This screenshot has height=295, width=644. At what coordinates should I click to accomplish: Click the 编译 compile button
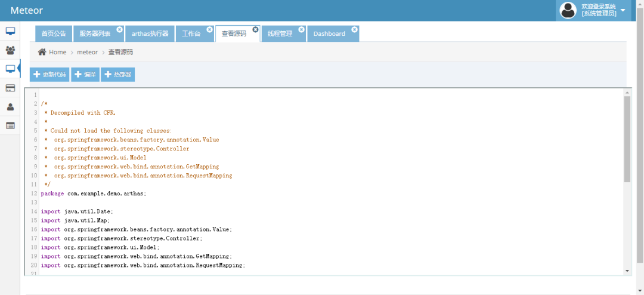[85, 75]
